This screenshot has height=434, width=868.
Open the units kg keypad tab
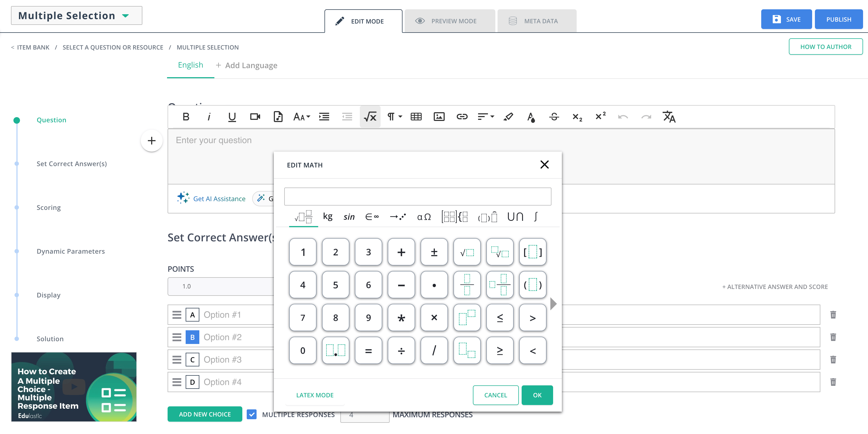pos(327,216)
